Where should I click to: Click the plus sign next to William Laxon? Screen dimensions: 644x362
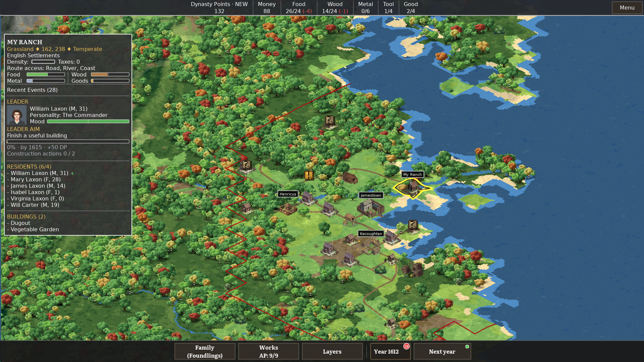tap(72, 173)
